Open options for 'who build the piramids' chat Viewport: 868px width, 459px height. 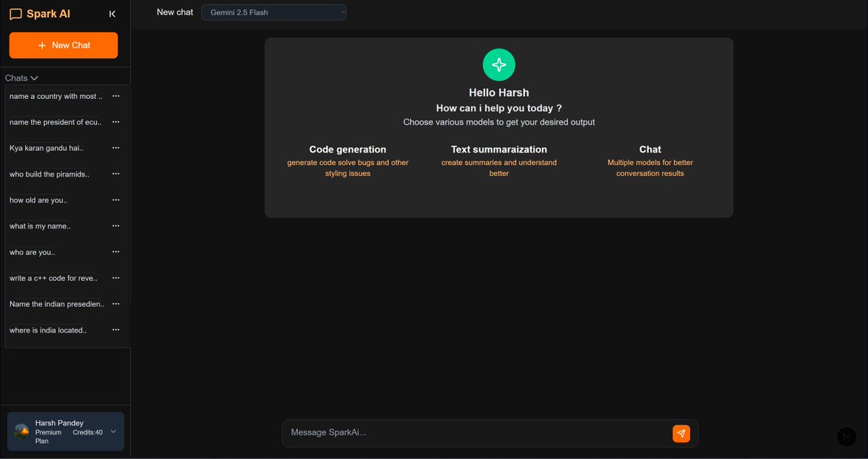tap(116, 174)
